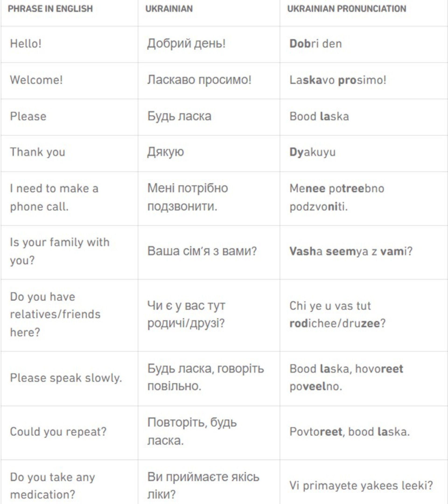Select the 'Thank you' English cell

38,152
